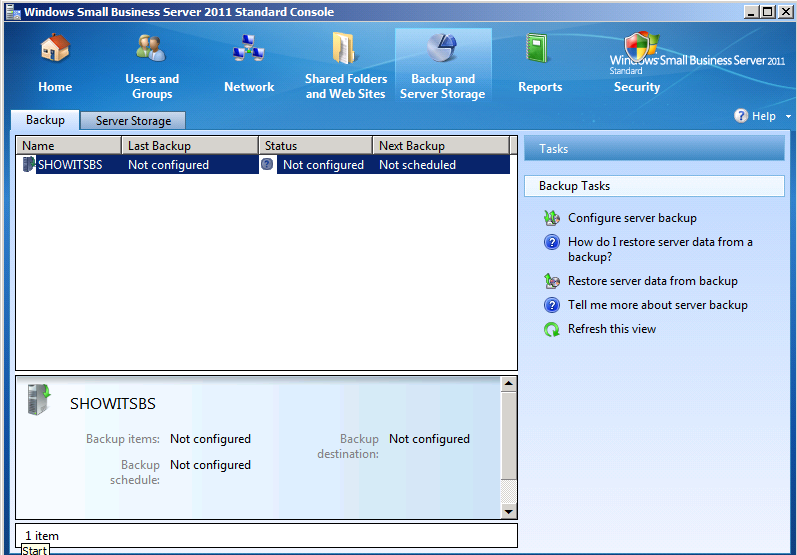Sort by the Last Backup column header
Viewport: 797px width, 555px height.
click(x=190, y=145)
